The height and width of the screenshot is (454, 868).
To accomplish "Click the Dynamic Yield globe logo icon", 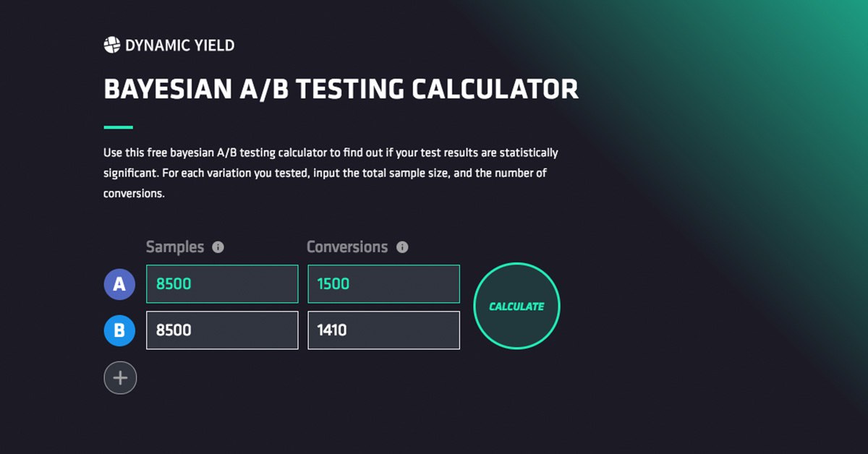I will pos(112,45).
